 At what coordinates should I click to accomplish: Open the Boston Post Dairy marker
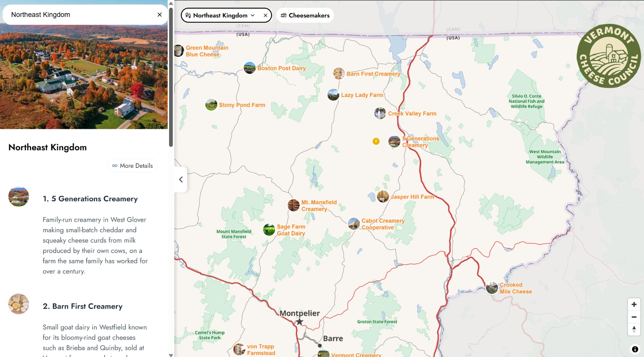250,68
